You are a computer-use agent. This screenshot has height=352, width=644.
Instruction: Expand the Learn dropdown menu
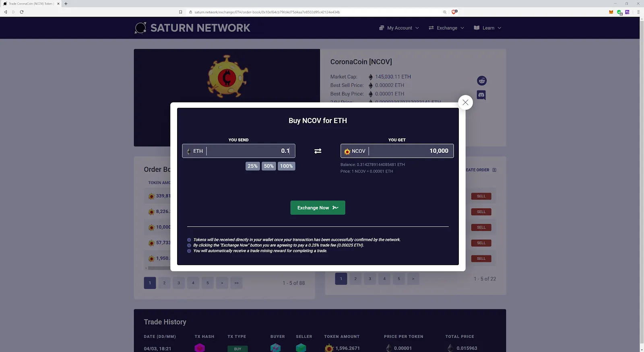coord(487,28)
